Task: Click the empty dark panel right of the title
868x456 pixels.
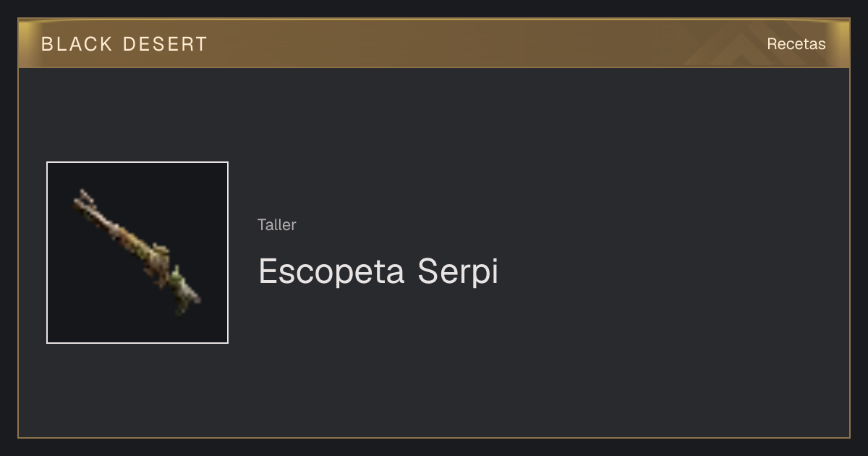Action: [x=673, y=271]
